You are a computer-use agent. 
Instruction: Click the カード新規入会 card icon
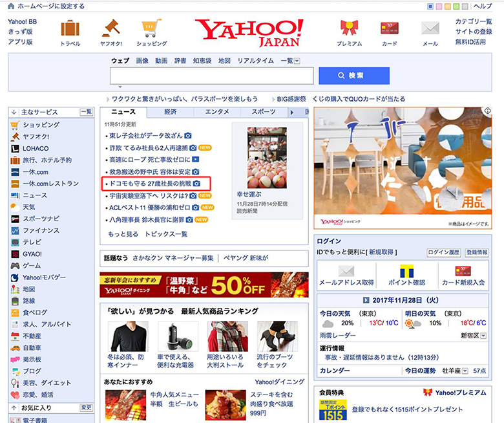coord(463,271)
